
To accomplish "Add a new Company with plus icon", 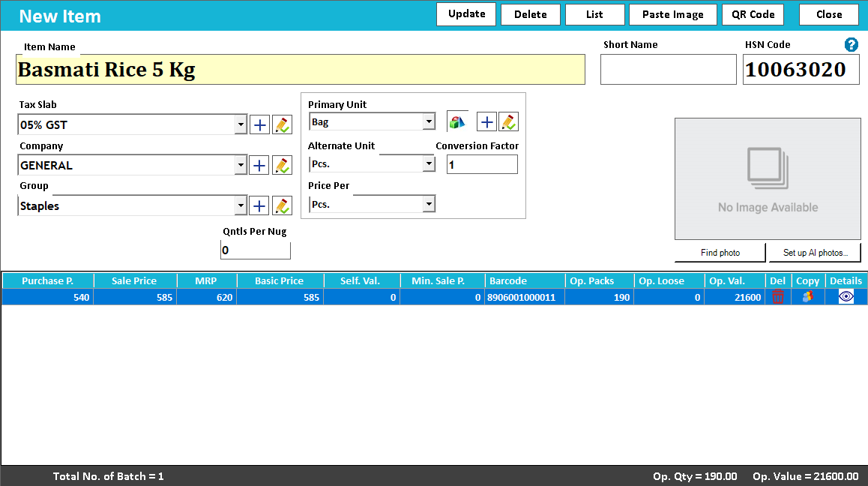I will point(259,165).
